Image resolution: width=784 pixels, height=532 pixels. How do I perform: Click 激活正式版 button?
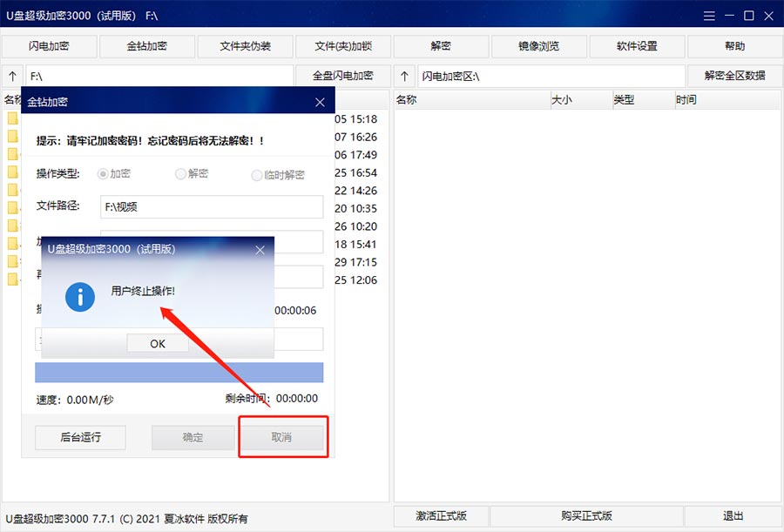(x=441, y=516)
